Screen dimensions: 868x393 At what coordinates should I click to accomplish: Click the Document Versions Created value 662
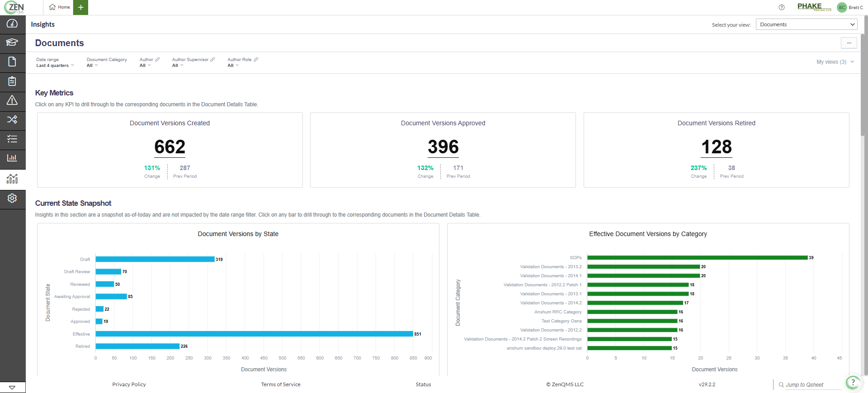click(170, 147)
